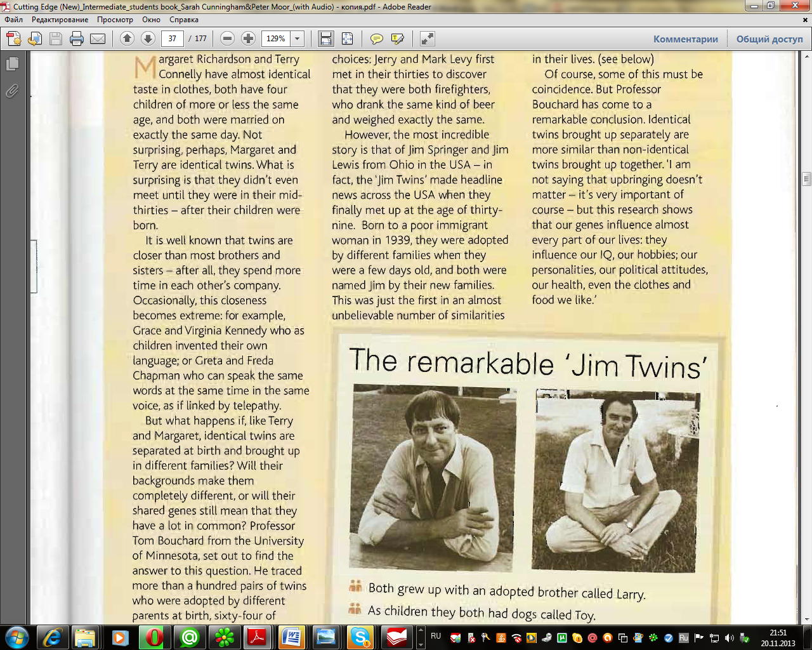Open the Редактирование menu

pos(60,20)
